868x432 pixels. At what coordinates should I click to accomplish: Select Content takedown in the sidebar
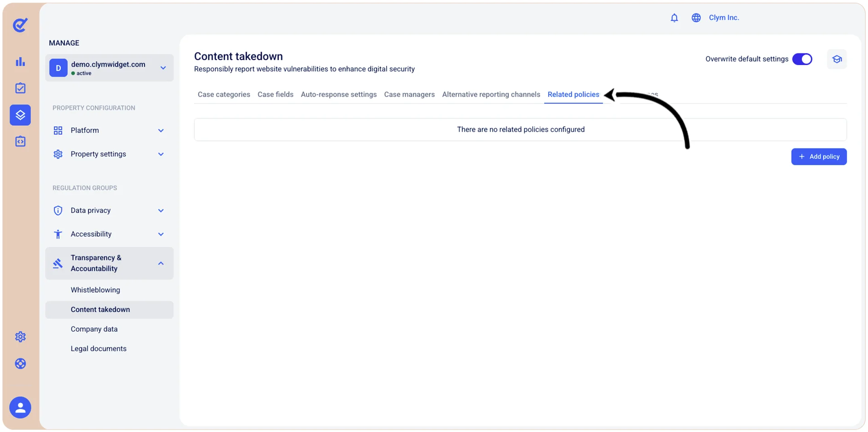pyautogui.click(x=109, y=310)
